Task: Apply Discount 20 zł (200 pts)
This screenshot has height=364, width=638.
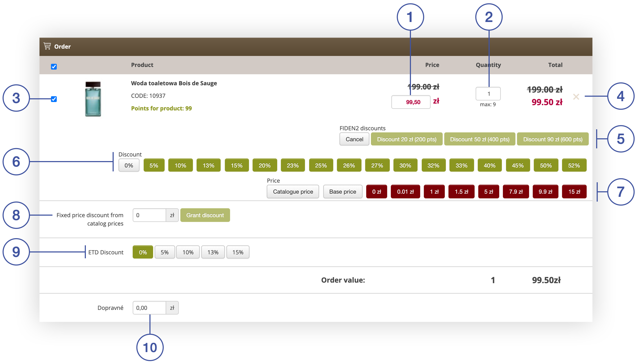Action: [407, 139]
